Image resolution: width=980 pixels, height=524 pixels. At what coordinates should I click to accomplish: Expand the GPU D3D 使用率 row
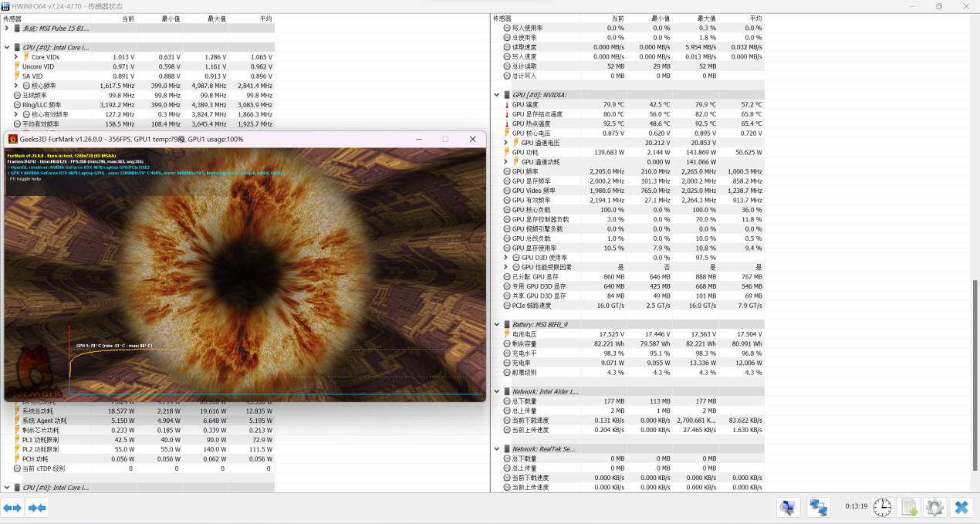point(506,257)
